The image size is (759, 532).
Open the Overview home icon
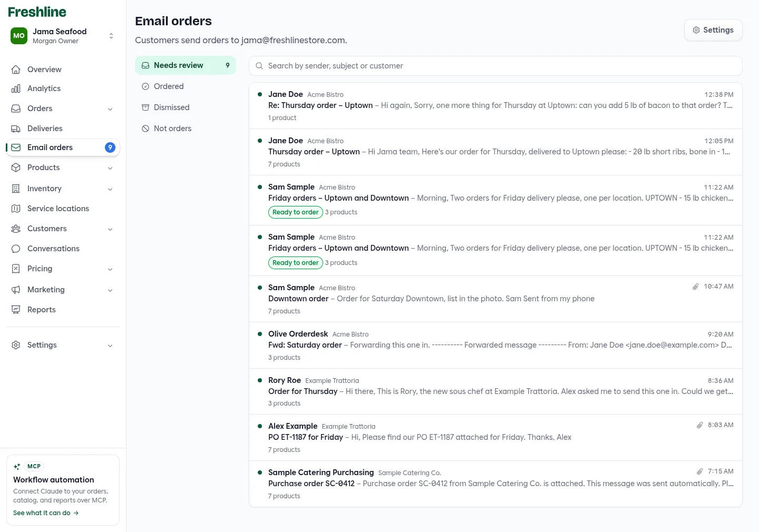point(16,70)
